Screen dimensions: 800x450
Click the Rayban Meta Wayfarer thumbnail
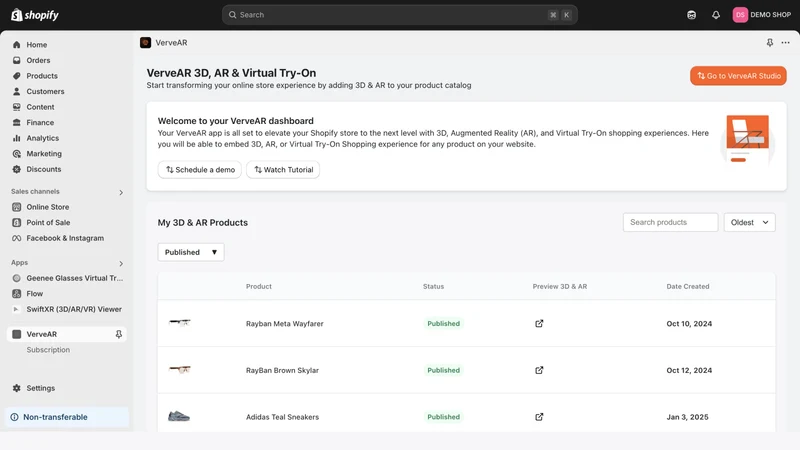179,322
